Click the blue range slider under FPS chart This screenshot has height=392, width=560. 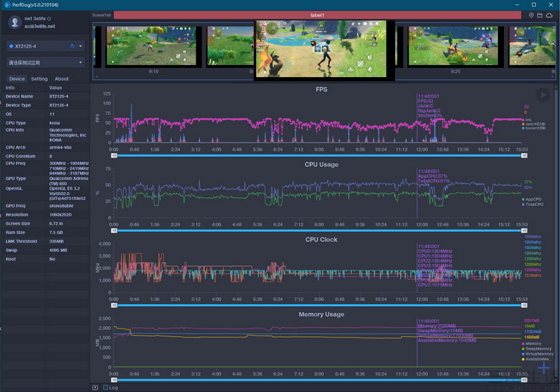[317, 155]
